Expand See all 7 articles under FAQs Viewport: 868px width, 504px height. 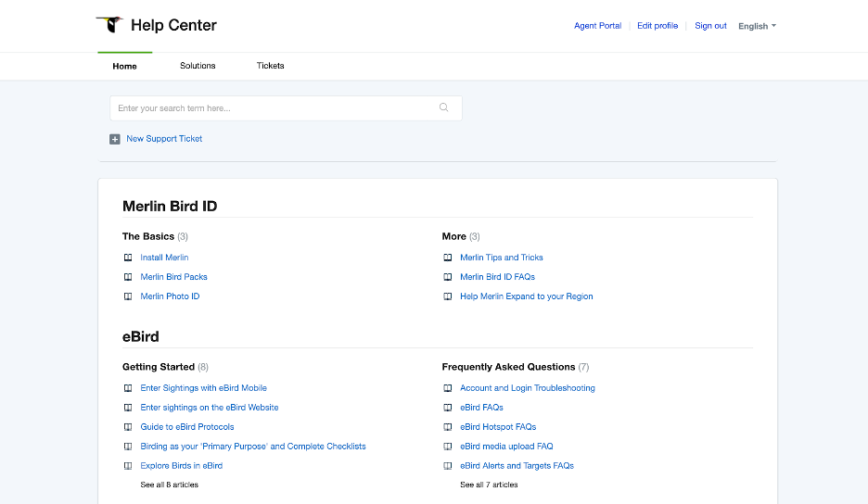[x=489, y=485]
